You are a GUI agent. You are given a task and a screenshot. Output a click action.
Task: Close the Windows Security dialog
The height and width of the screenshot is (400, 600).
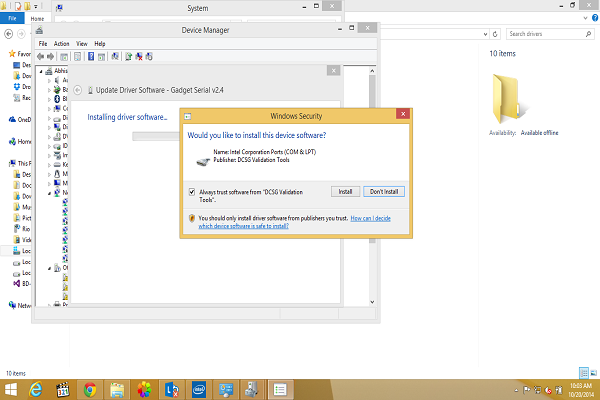403,114
